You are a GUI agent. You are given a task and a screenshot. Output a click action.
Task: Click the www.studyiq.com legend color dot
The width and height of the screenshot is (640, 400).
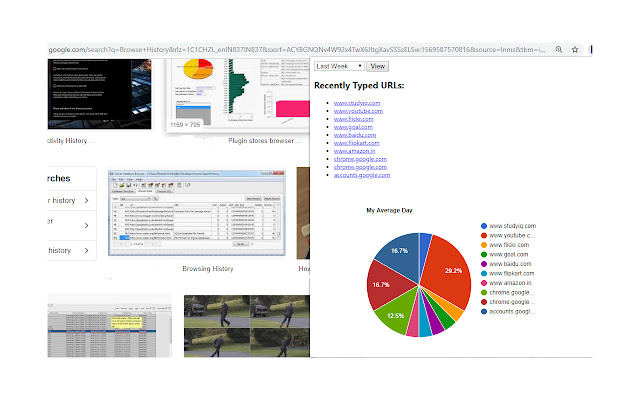coord(484,226)
